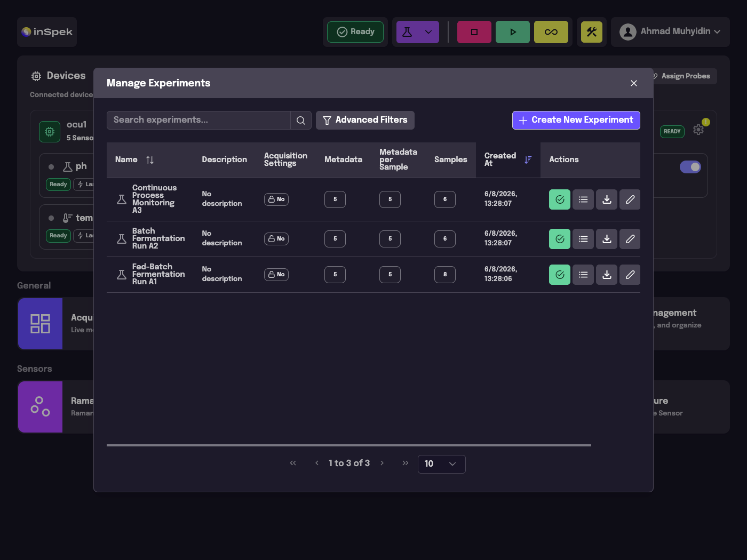Viewport: 747px width, 560px height.
Task: Select the Batch Fermentation Run A2 name
Action: tap(158, 239)
